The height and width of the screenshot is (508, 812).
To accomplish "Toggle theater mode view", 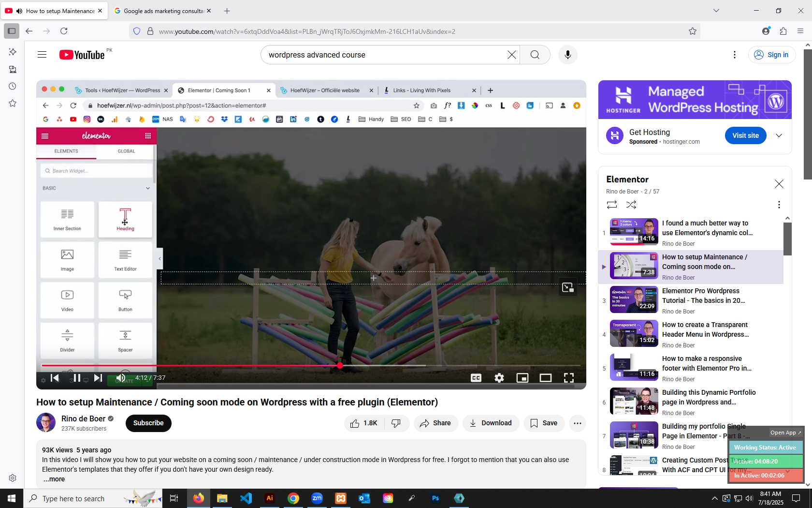I will (x=546, y=378).
